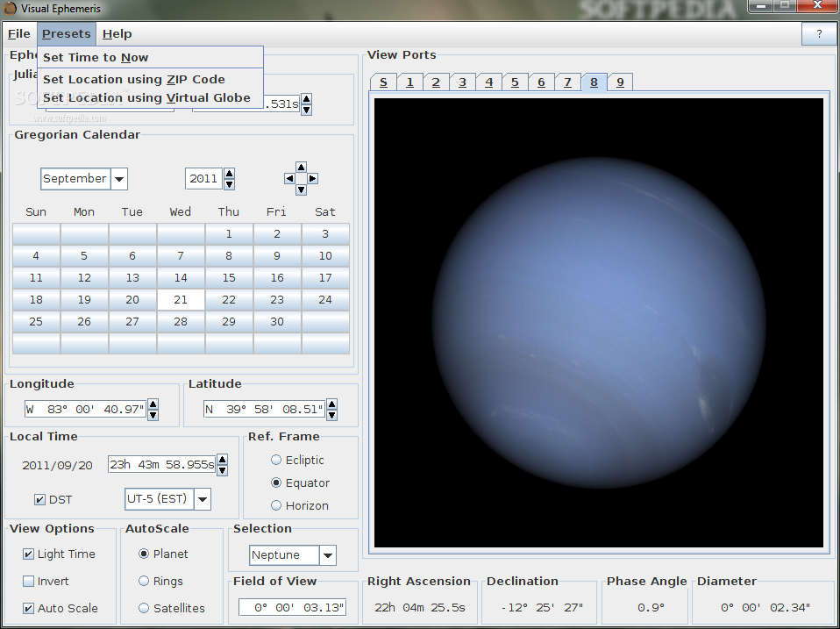Screen dimensions: 840x629
Task: Switch to view port tab 6
Action: coord(541,82)
